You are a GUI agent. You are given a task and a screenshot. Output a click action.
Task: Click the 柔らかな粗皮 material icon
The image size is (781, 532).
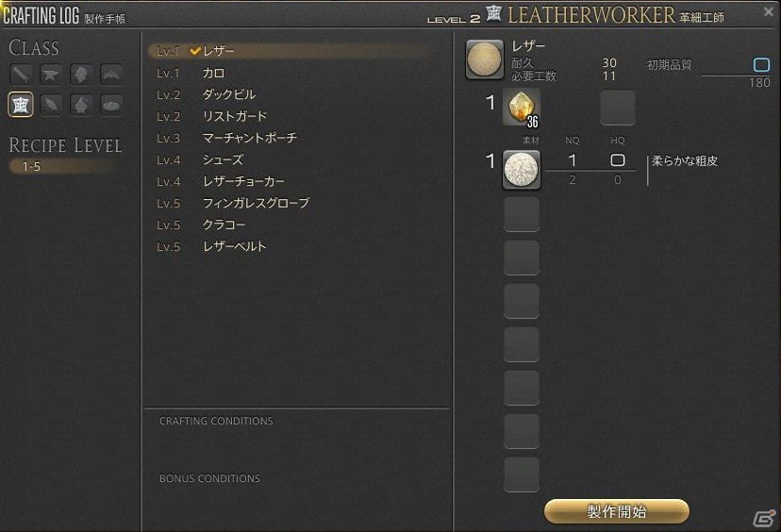[521, 170]
